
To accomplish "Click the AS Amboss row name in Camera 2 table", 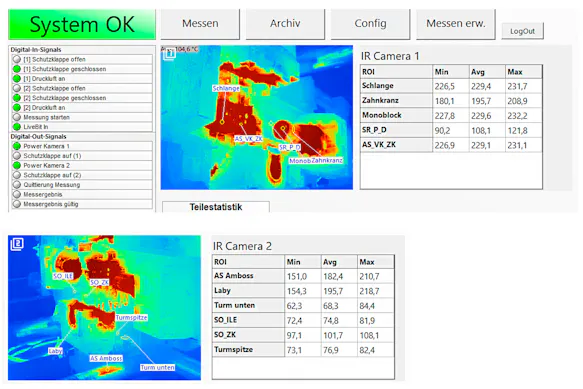I will (x=233, y=276).
